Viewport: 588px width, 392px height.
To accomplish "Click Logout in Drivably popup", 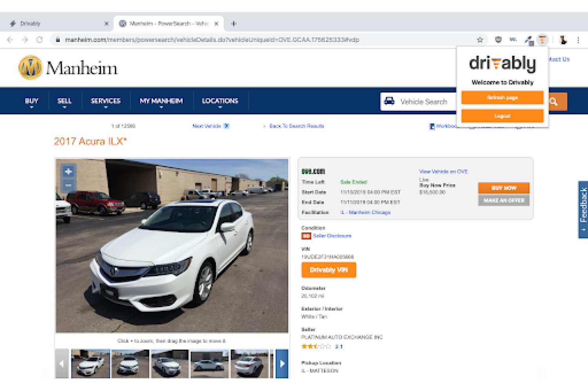I will point(502,116).
